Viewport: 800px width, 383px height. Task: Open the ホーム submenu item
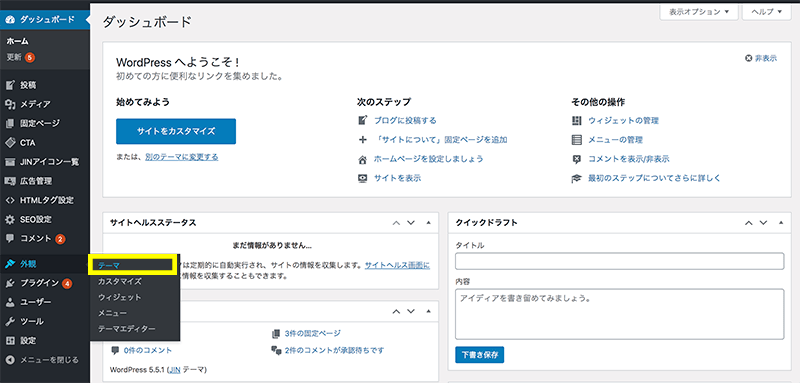[x=17, y=41]
